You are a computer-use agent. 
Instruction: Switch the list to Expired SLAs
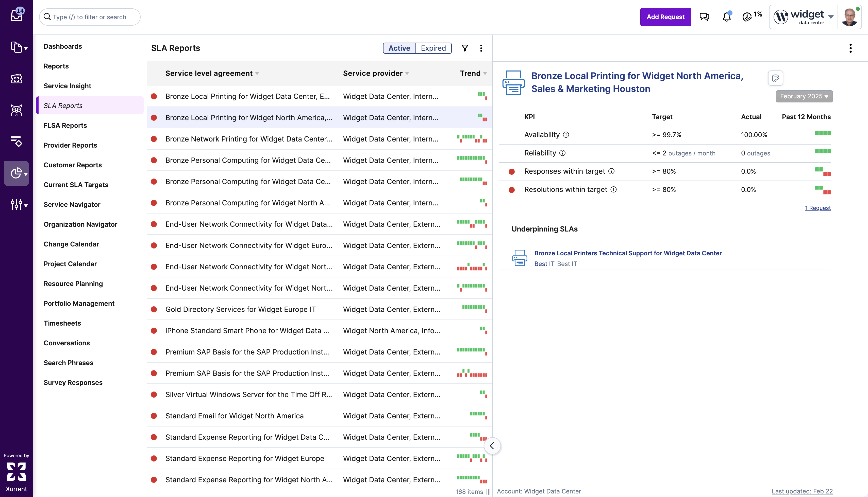click(433, 48)
